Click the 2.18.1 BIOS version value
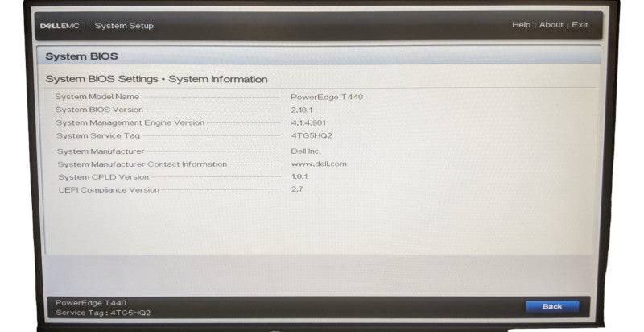The height and width of the screenshot is (332, 644). (302, 110)
